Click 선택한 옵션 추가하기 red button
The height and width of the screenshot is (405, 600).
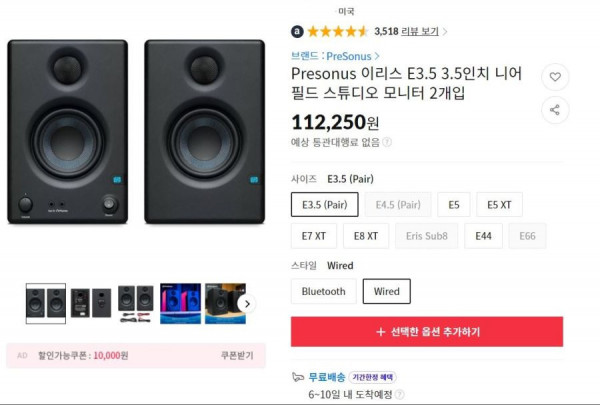tap(427, 332)
